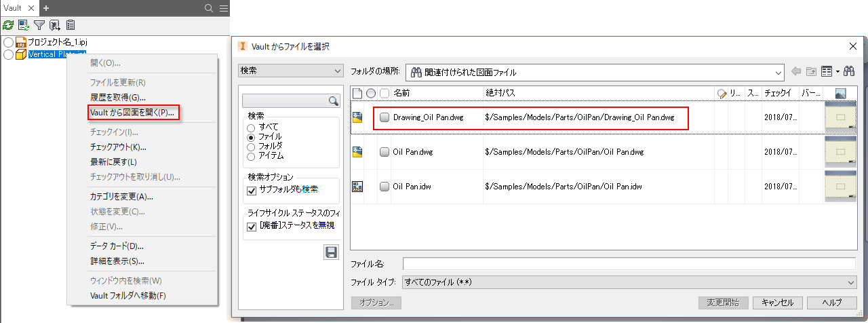Toggle the select-all checkbox in list header
Viewport: 868px width, 323px height.
pyautogui.click(x=384, y=93)
